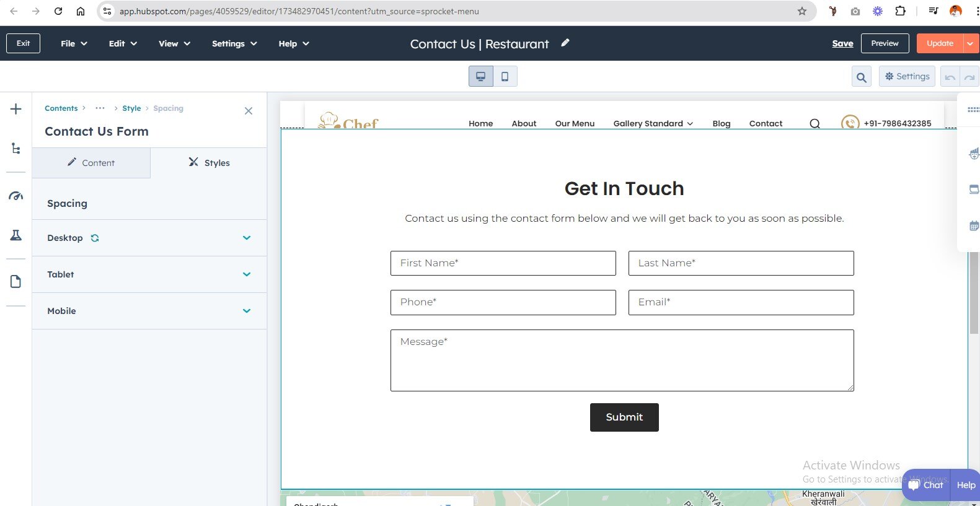Click the pencil icon to rename page
Screen dimensions: 980x506
[x=565, y=43]
